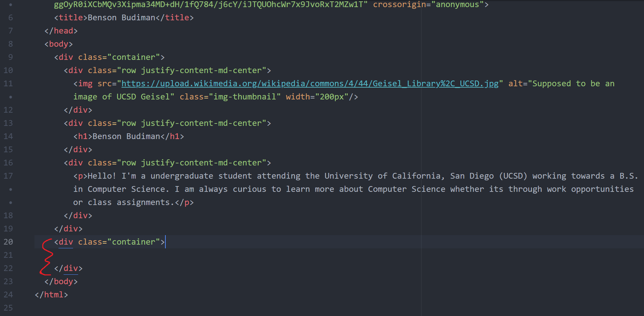Click line number 17 in the gutter
The height and width of the screenshot is (316, 644).
click(8, 176)
